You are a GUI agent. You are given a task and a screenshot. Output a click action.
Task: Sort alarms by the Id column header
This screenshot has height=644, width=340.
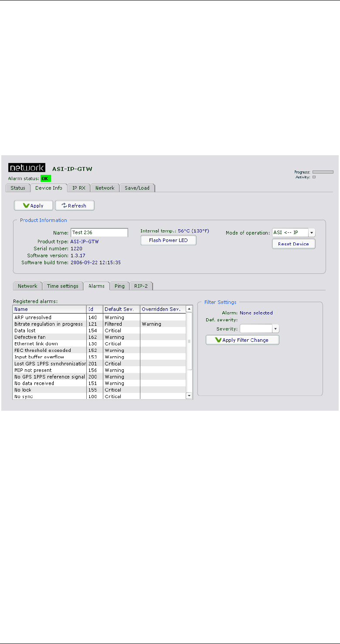click(x=95, y=309)
